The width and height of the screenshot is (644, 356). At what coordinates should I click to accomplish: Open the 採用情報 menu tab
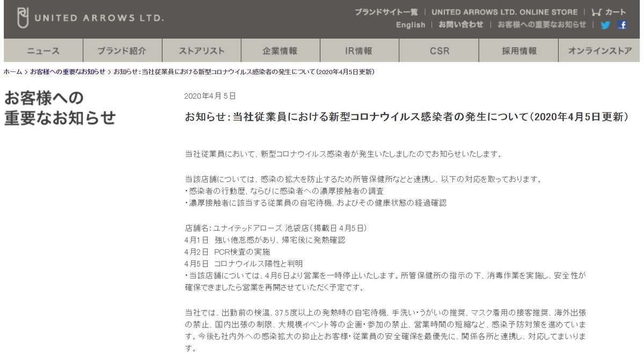519,51
